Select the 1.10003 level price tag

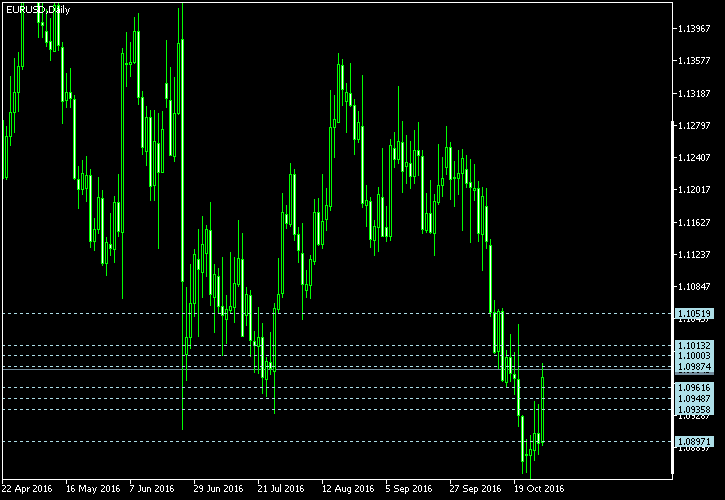coord(694,356)
